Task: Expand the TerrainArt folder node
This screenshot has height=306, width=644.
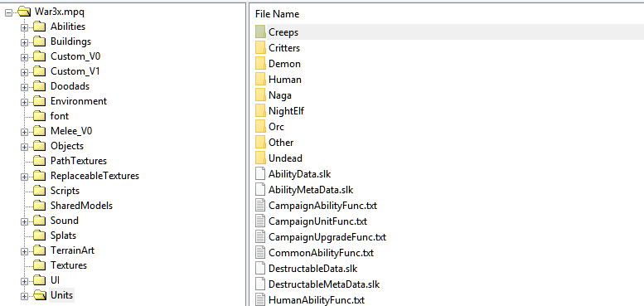Action: click(x=24, y=251)
